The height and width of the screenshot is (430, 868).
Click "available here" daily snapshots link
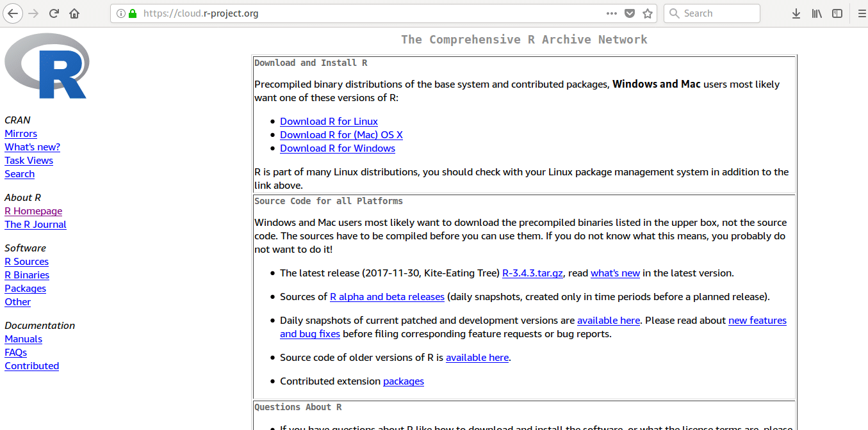[609, 321]
